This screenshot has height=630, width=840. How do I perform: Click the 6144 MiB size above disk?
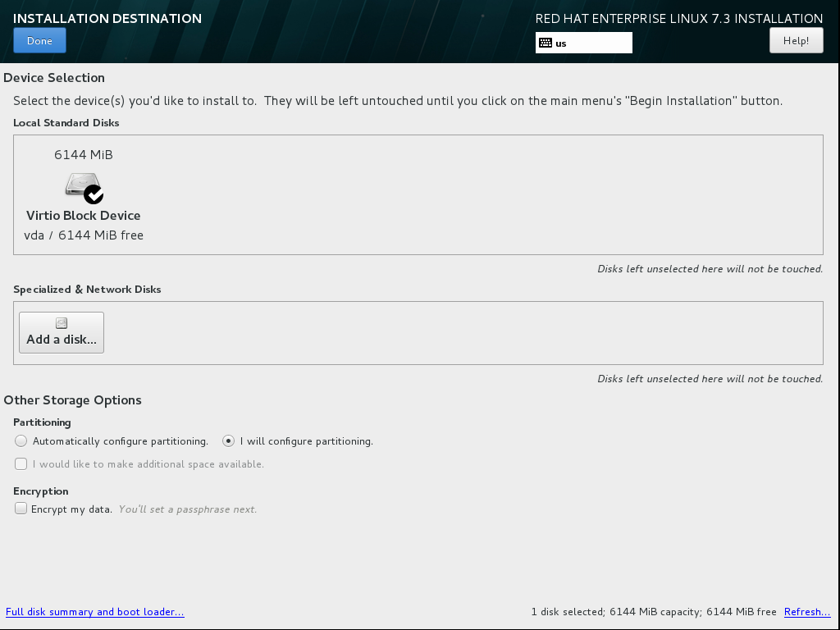coord(84,155)
